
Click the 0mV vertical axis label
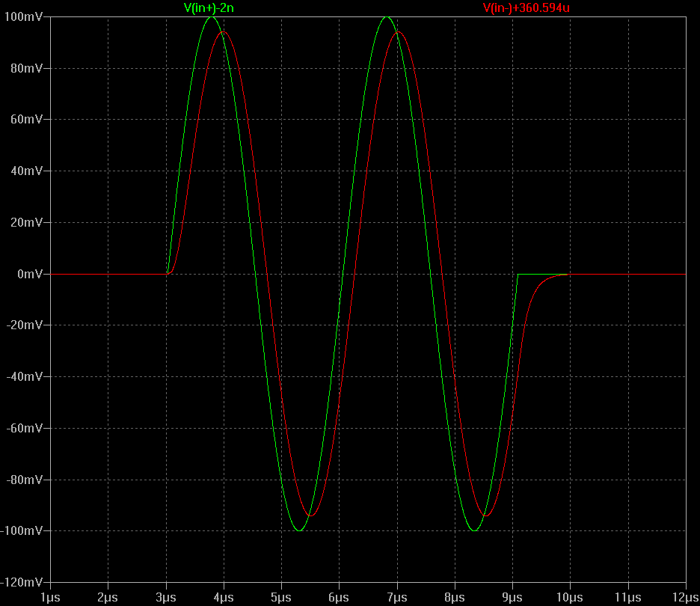click(29, 274)
